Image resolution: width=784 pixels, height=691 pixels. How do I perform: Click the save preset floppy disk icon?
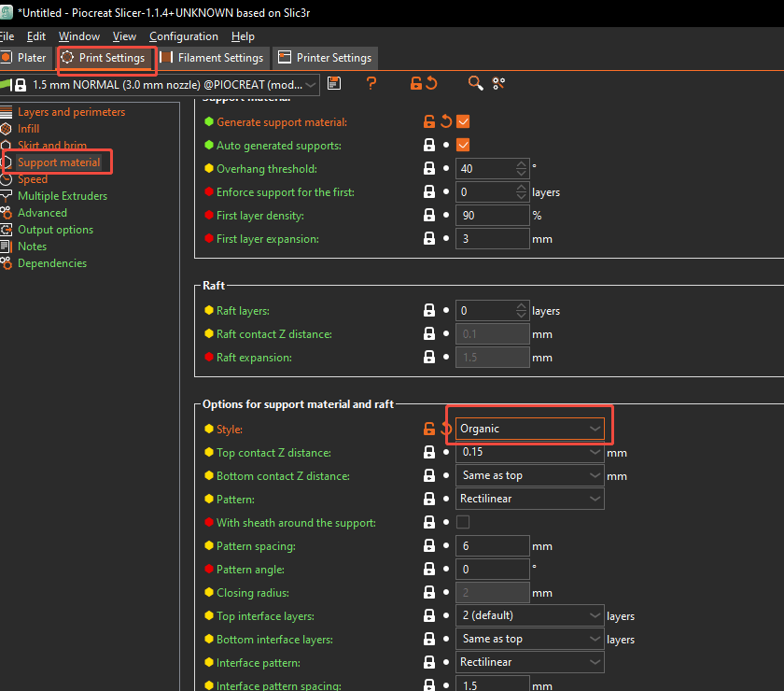[x=334, y=84]
